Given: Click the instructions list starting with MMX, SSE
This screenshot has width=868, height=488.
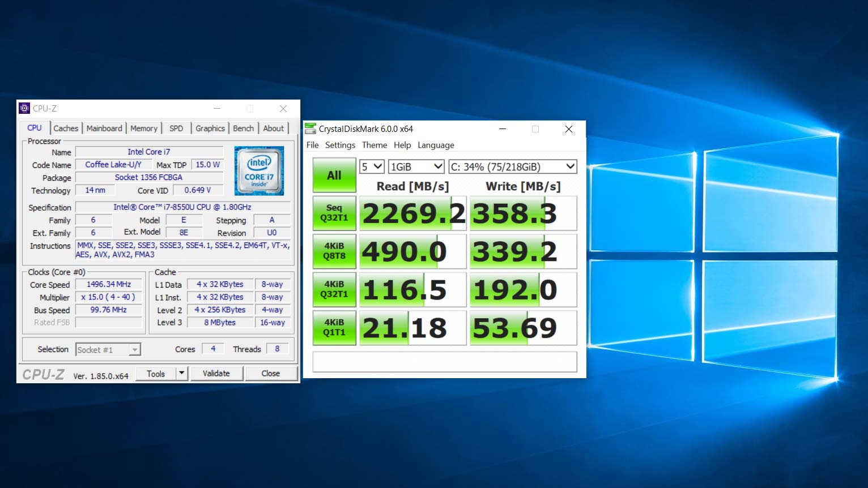Looking at the screenshot, I should pos(183,250).
